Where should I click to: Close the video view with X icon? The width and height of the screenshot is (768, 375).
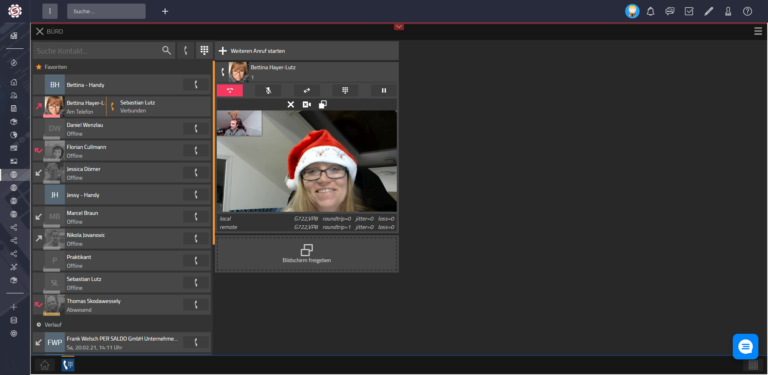pyautogui.click(x=290, y=104)
